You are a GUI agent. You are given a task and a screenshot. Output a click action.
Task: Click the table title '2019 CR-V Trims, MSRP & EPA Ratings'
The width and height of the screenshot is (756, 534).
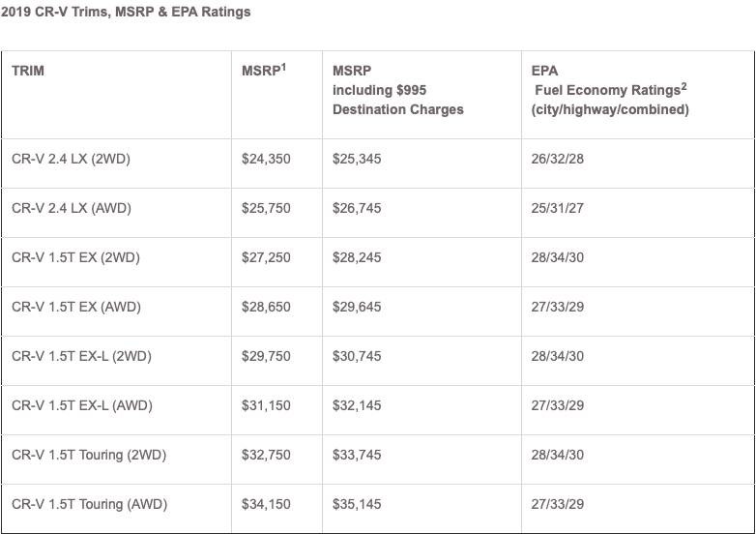coord(126,13)
